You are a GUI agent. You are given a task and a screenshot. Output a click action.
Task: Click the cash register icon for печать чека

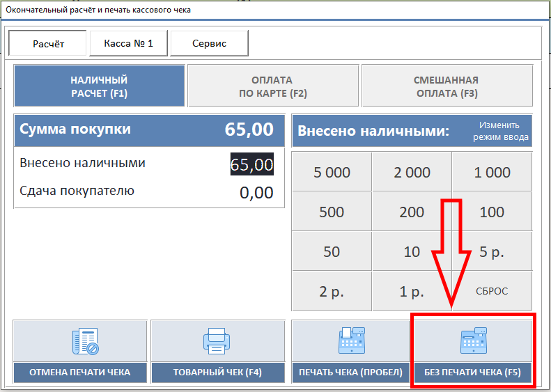350,341
